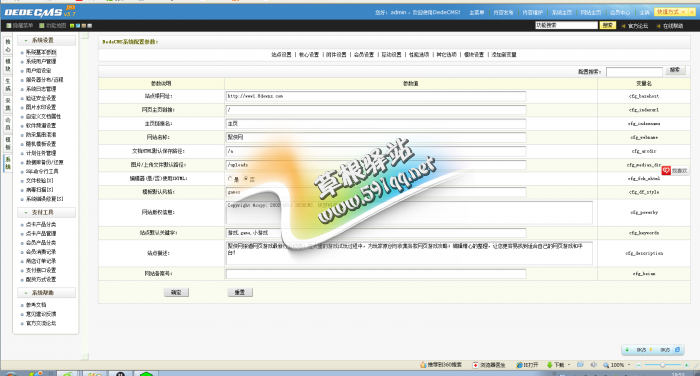Image resolution: width=700 pixels, height=376 pixels.
Task: Adjust the browser zoom slider
Action: tap(662, 365)
